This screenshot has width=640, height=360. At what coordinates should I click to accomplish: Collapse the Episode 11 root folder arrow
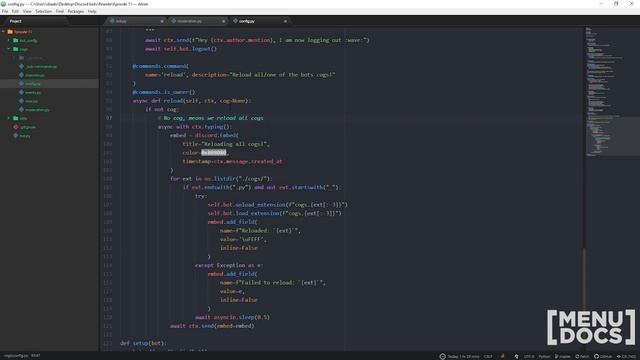(4, 32)
